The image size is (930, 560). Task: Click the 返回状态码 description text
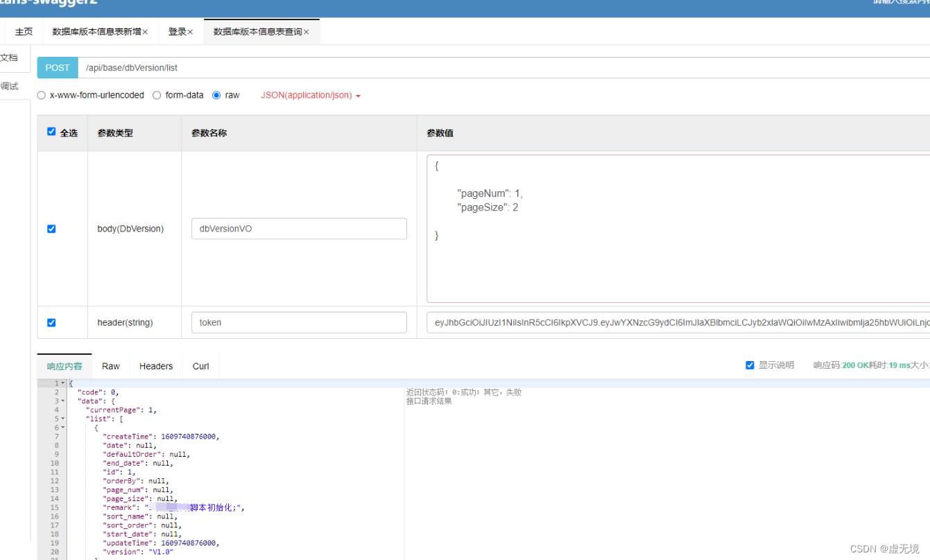pyautogui.click(x=464, y=392)
